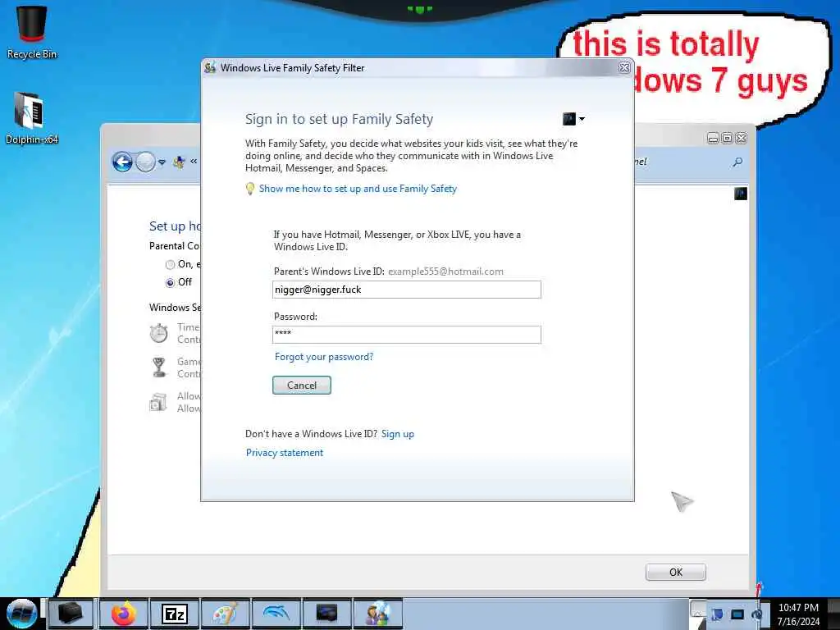
Task: Focus the Parent's Windows Live ID field
Action: (407, 290)
